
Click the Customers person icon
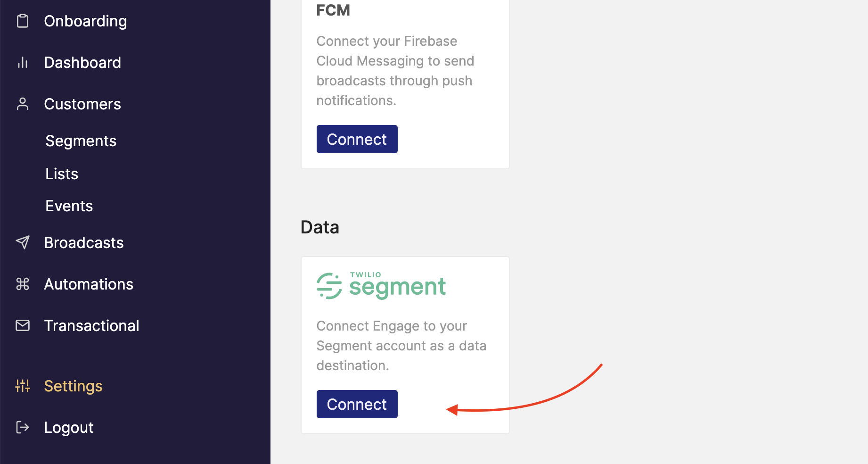point(23,104)
